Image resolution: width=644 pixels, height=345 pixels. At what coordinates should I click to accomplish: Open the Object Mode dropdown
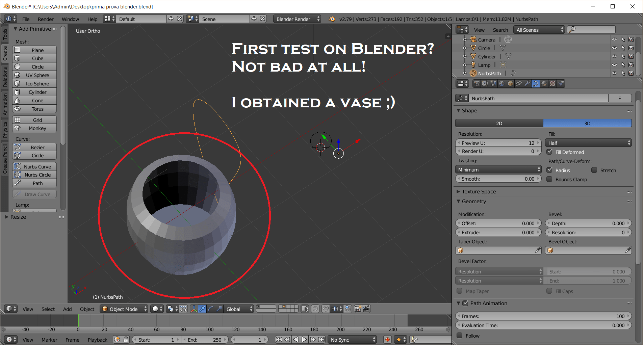[124, 309]
